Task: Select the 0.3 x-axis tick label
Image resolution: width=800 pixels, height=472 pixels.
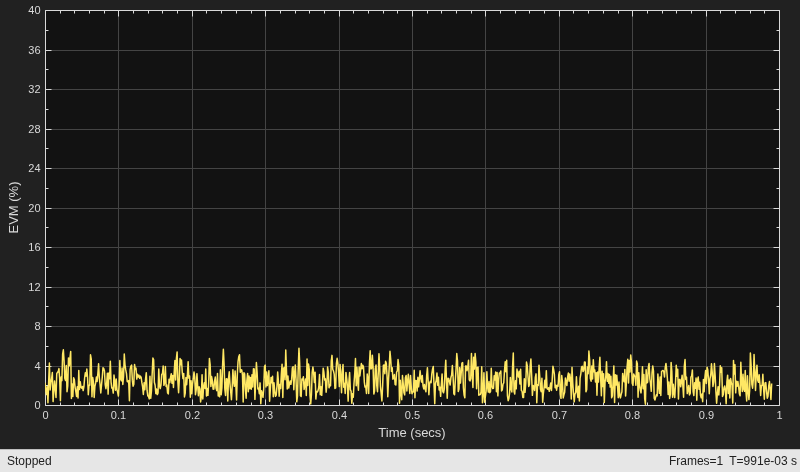Action: (x=265, y=415)
